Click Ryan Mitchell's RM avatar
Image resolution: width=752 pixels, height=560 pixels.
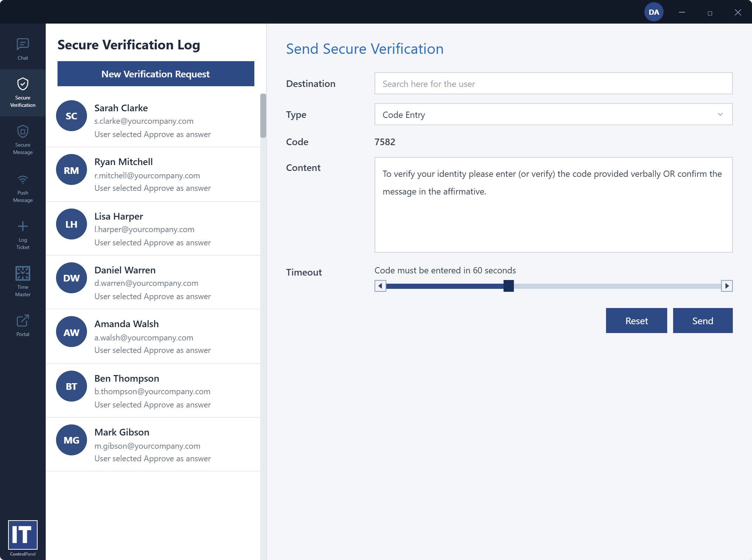[x=72, y=170]
